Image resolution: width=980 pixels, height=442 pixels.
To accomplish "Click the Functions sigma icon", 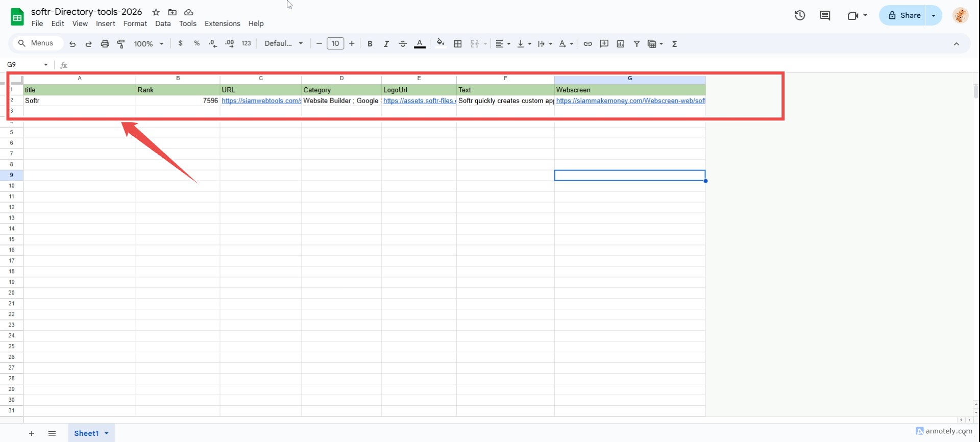I will point(674,44).
